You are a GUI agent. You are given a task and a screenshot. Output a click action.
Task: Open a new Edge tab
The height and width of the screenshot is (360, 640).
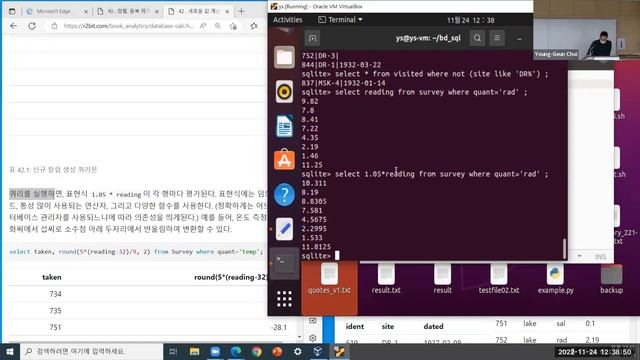point(241,11)
